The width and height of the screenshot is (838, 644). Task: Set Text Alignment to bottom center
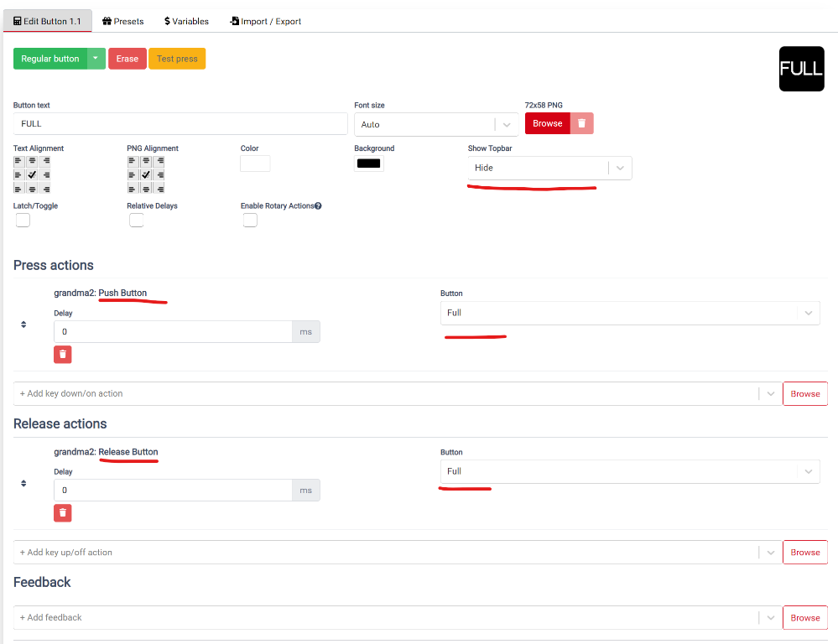click(x=32, y=188)
